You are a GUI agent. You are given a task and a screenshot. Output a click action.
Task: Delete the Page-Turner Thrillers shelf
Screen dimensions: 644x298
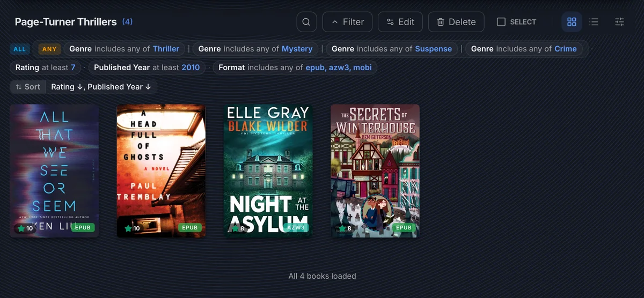(x=456, y=22)
